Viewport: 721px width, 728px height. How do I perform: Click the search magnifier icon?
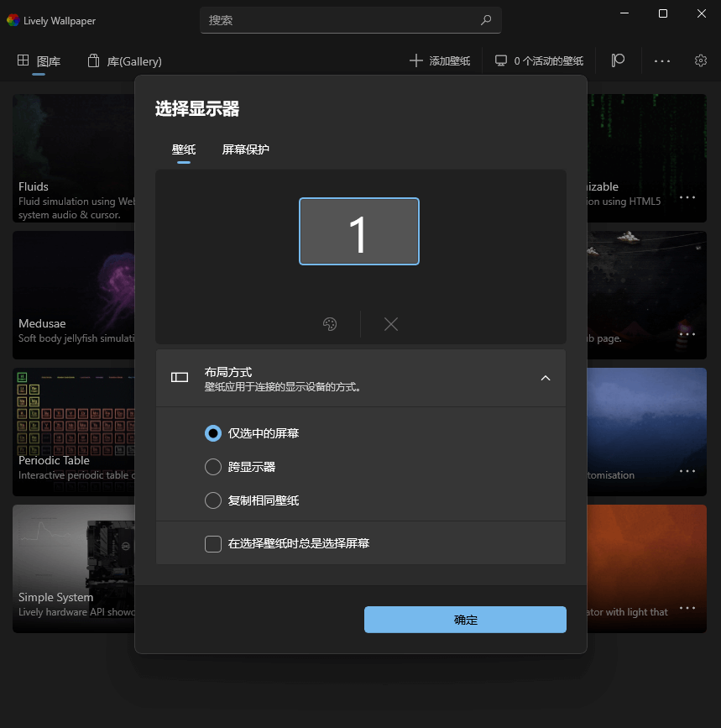(x=486, y=19)
